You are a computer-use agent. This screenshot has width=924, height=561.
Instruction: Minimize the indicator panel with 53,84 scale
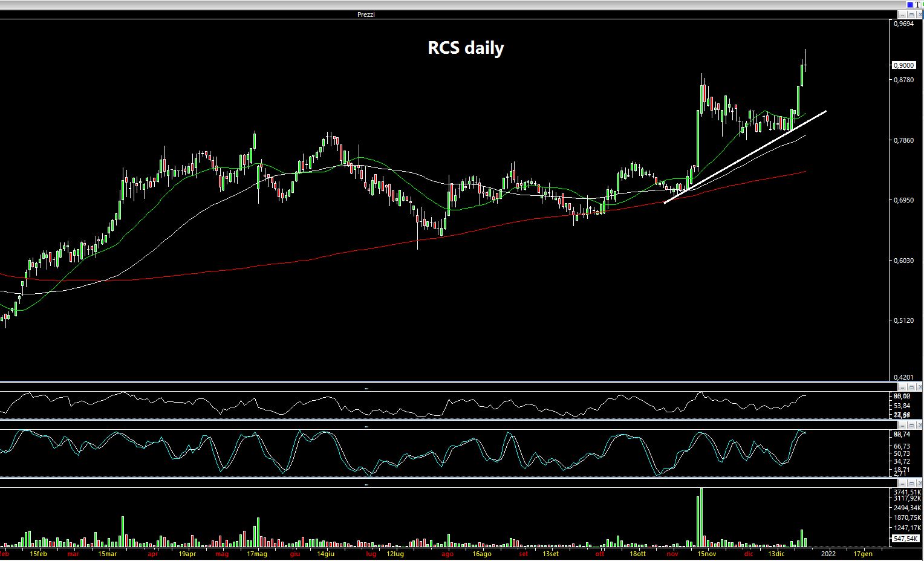point(902,386)
